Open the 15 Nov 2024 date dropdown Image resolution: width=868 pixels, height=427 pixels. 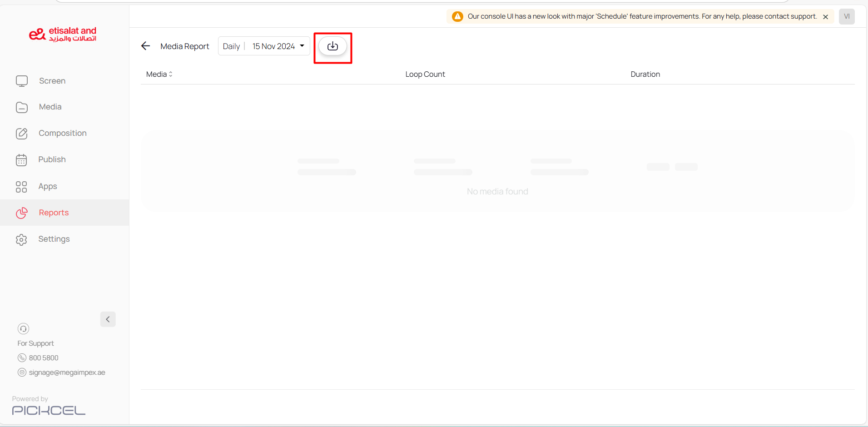(x=278, y=46)
